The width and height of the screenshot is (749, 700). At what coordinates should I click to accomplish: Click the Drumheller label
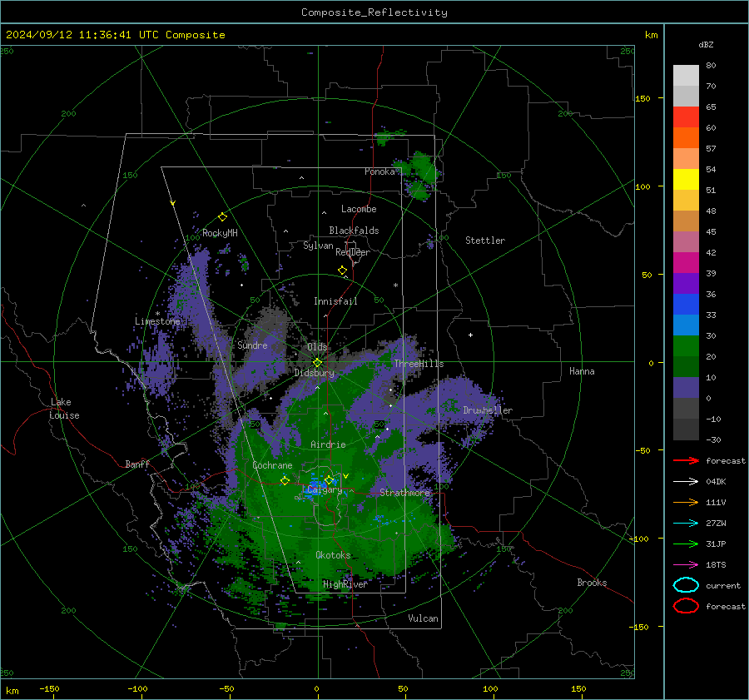coord(488,410)
